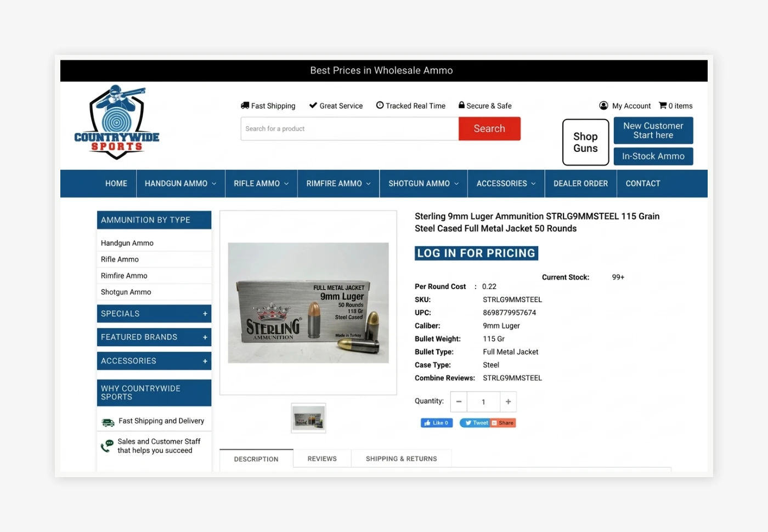Click the Tweet button
The height and width of the screenshot is (532, 768).
475,423
